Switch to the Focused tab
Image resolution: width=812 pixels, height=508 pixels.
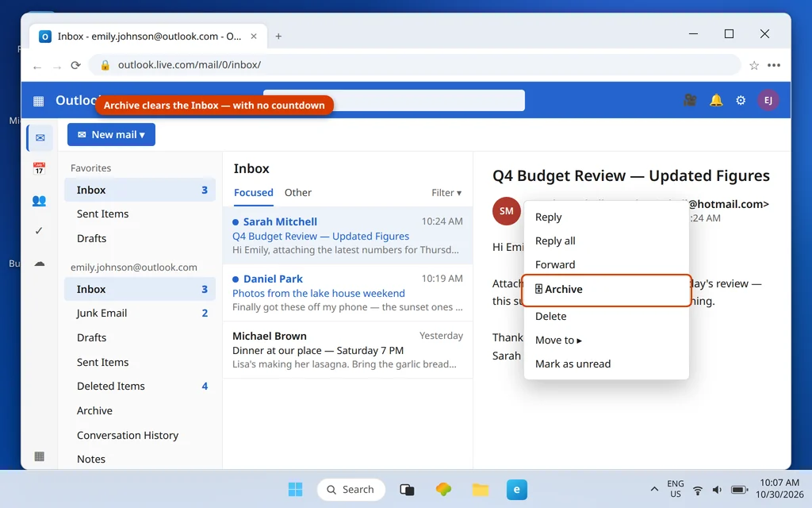[x=254, y=193]
